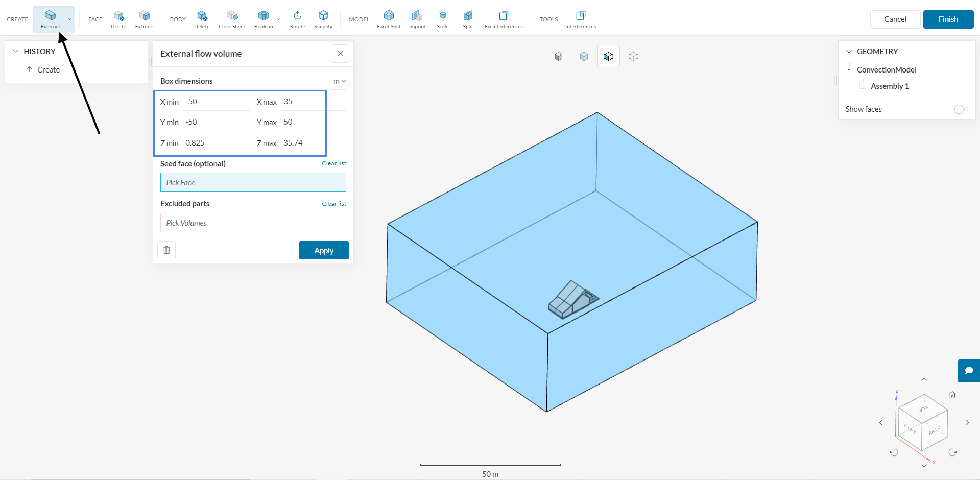Image resolution: width=980 pixels, height=480 pixels.
Task: Rotate view up using cube arrow
Action: click(924, 379)
